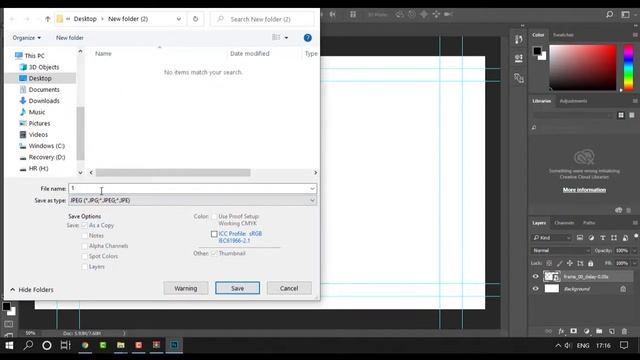This screenshot has width=640, height=360.
Task: Click the Warning button
Action: [x=186, y=288]
